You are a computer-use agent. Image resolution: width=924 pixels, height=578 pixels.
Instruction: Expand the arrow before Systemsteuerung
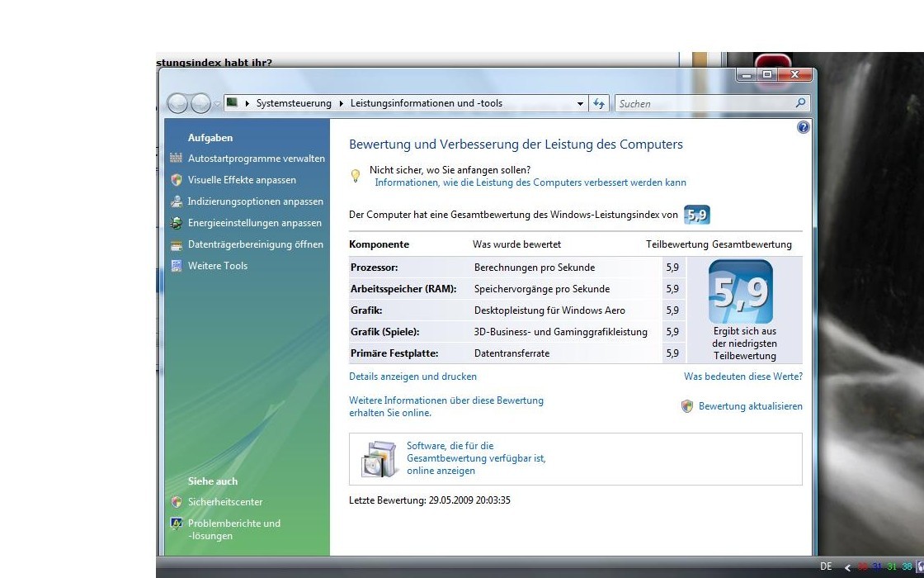(x=247, y=103)
